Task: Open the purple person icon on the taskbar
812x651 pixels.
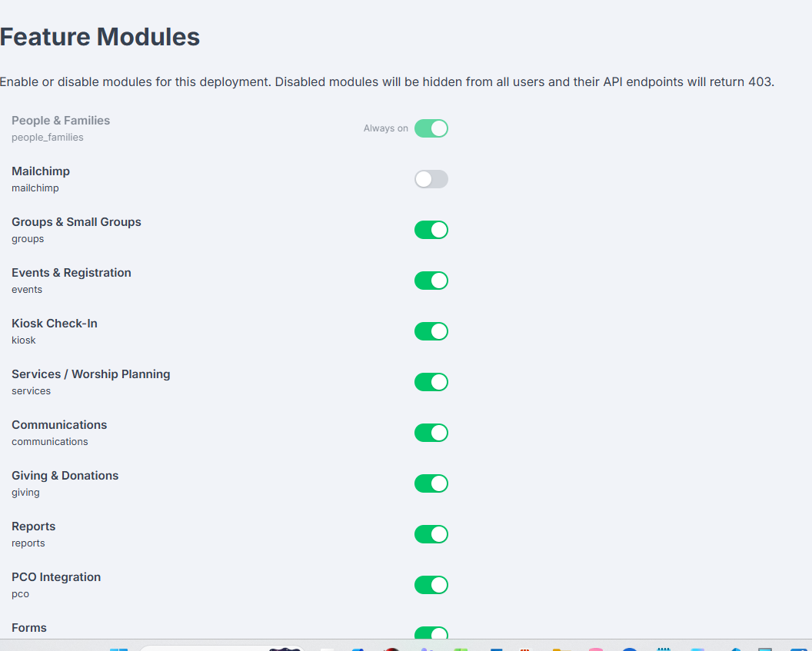Action: point(424,648)
